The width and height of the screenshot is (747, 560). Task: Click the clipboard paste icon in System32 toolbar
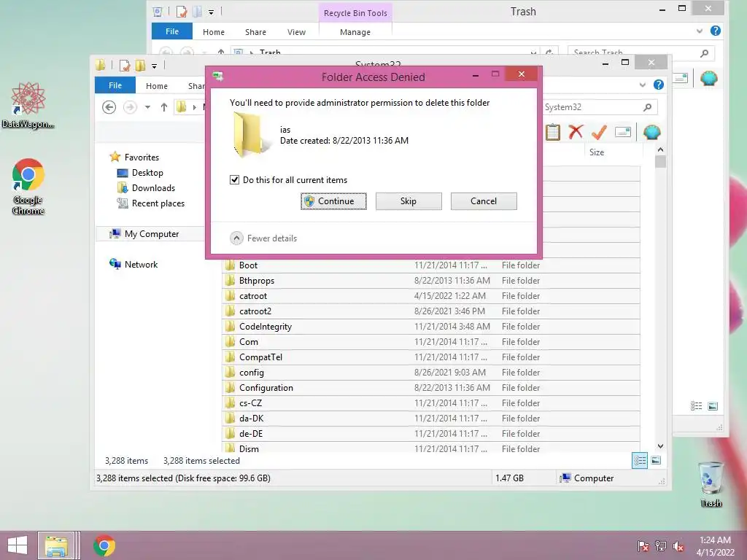[553, 132]
